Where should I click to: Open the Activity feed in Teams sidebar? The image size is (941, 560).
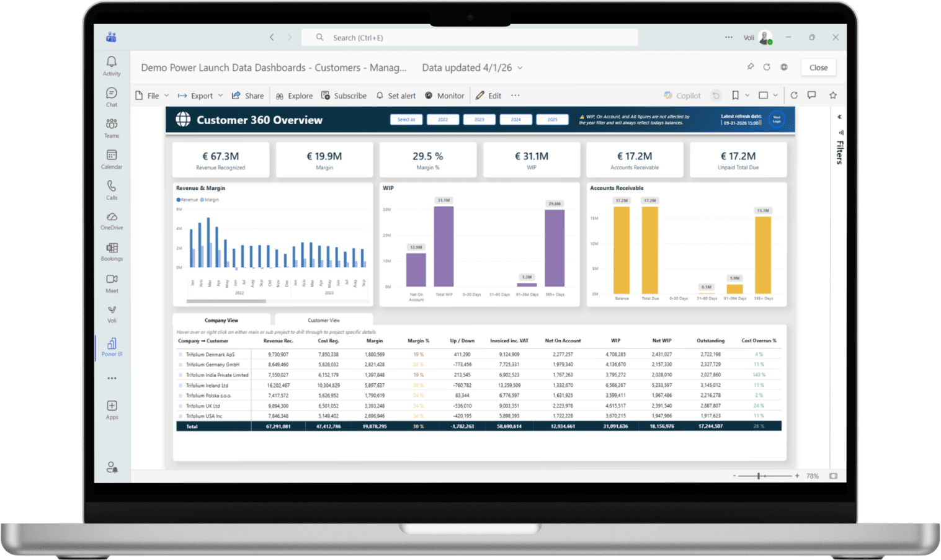[x=112, y=65]
